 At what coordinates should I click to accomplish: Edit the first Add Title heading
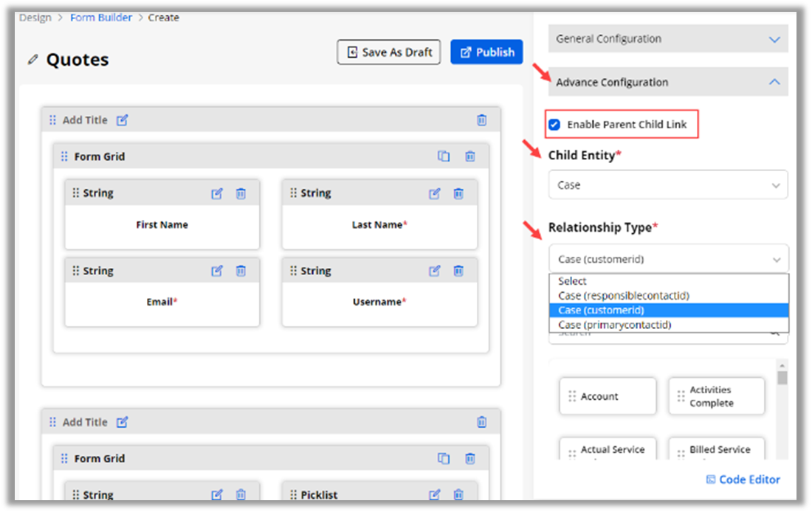click(x=123, y=120)
